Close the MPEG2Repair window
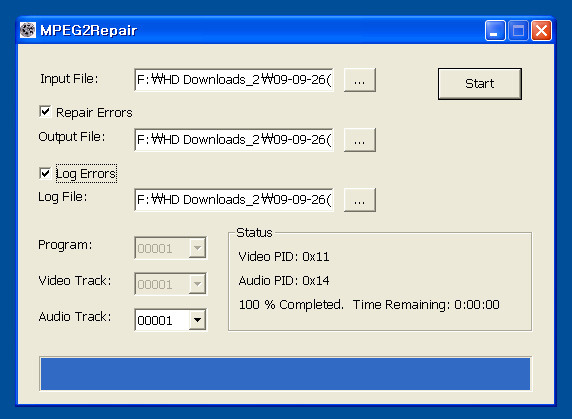The height and width of the screenshot is (419, 572). (x=541, y=31)
